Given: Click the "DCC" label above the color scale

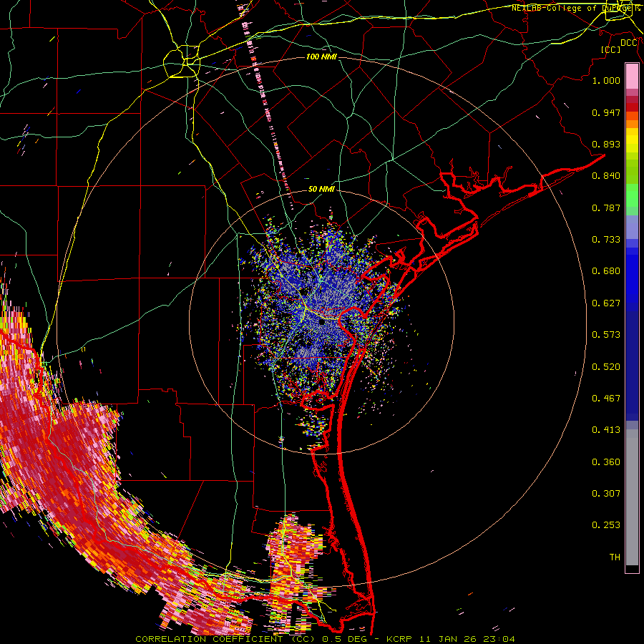Looking at the screenshot, I should click(x=629, y=43).
